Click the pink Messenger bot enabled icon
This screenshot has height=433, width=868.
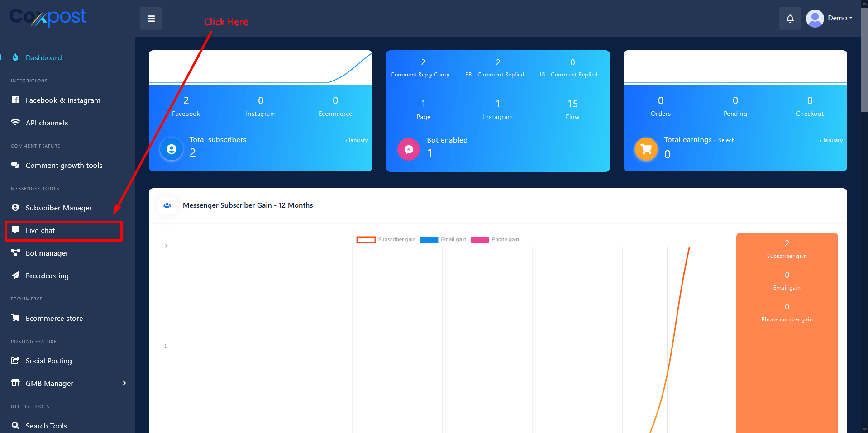(409, 149)
